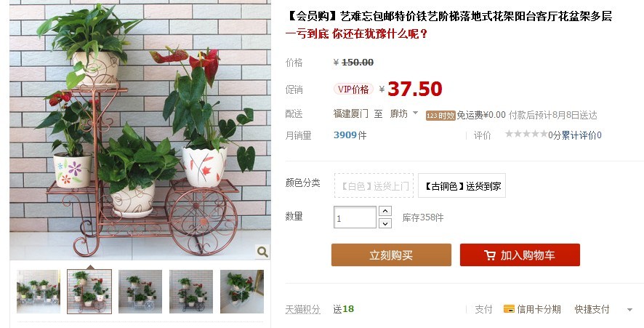Decrease quantity with the down arrow

385,223
